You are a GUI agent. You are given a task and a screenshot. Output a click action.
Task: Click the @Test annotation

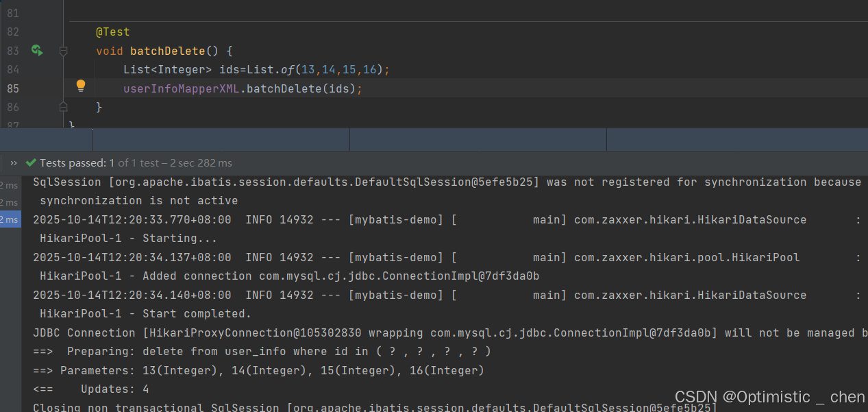(112, 32)
